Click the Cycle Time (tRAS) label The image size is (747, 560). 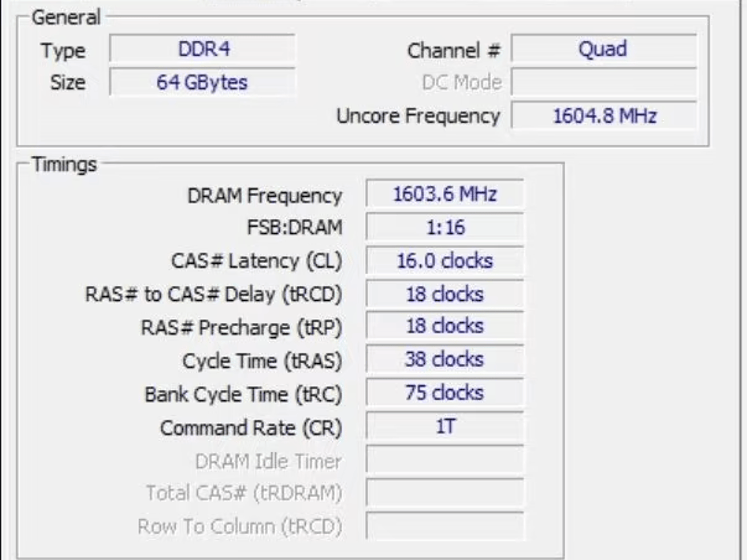point(263,362)
